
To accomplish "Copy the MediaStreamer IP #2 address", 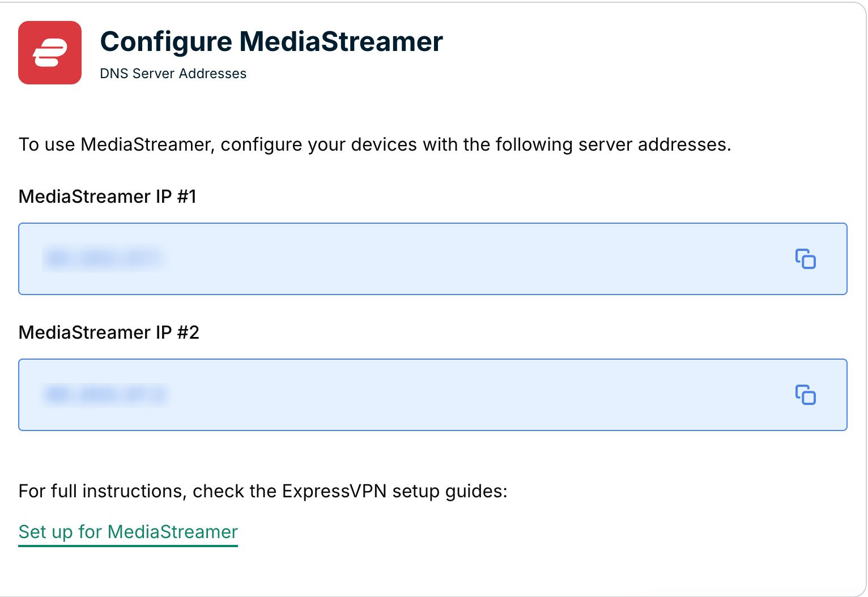I will click(805, 395).
